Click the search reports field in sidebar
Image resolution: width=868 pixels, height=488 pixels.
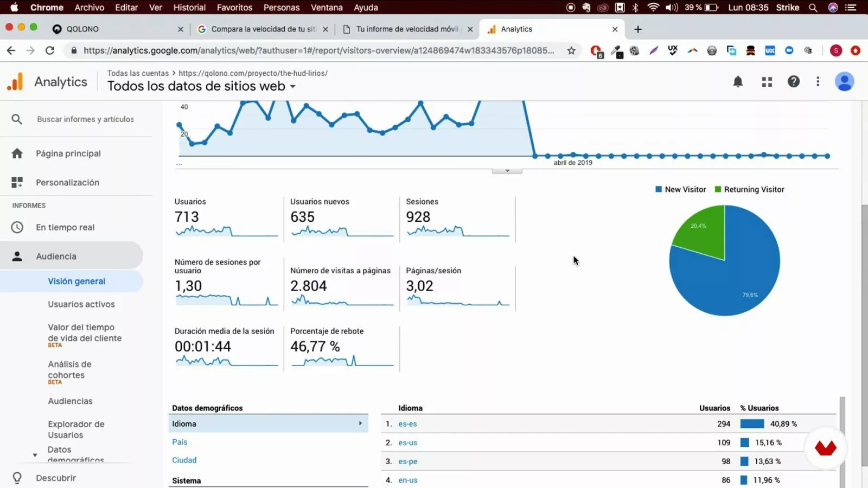(x=85, y=119)
